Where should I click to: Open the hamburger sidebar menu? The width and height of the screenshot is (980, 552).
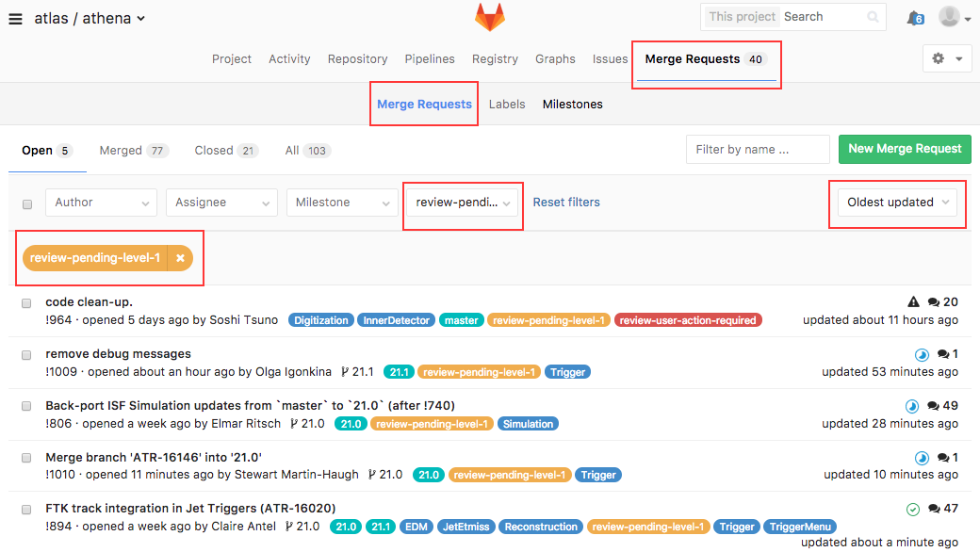click(x=16, y=19)
